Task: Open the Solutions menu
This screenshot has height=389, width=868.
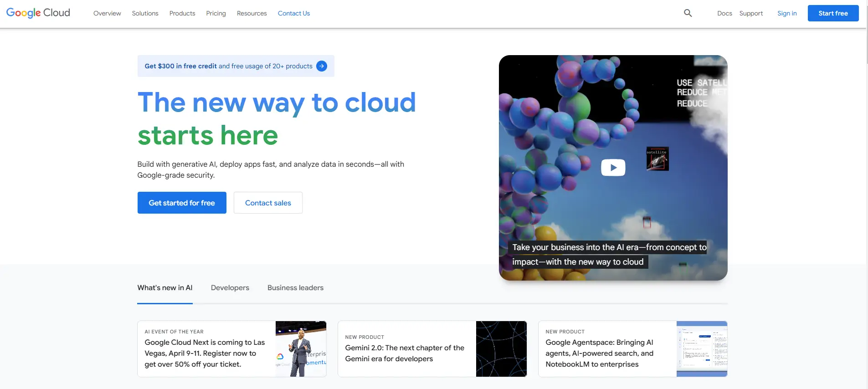Action: (x=145, y=13)
